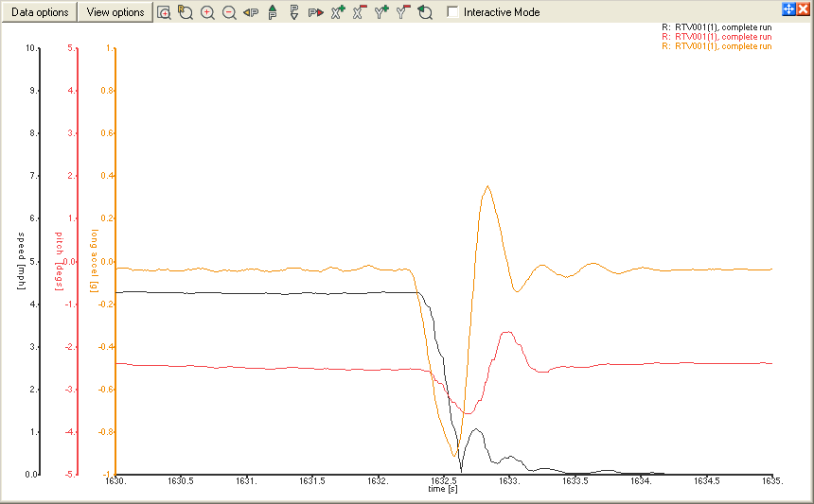This screenshot has height=504, width=814.
Task: Select the zoom-to-box magnifier tool
Action: pyautogui.click(x=164, y=12)
